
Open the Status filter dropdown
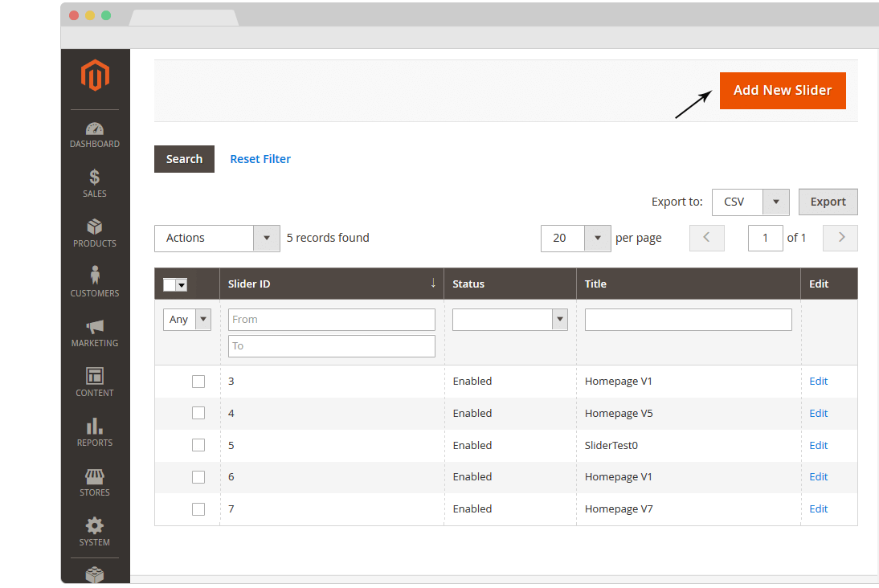tap(509, 320)
